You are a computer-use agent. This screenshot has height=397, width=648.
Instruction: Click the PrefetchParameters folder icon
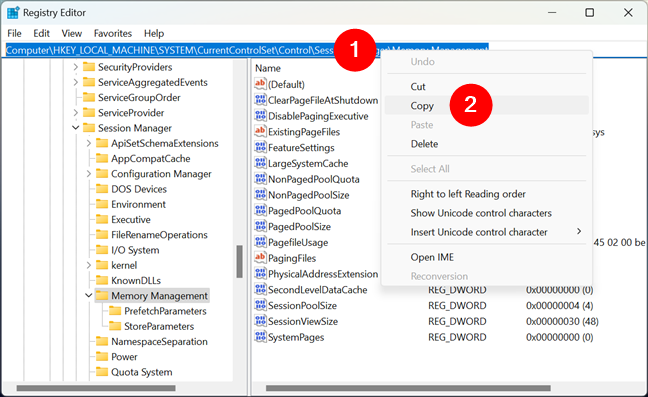115,311
